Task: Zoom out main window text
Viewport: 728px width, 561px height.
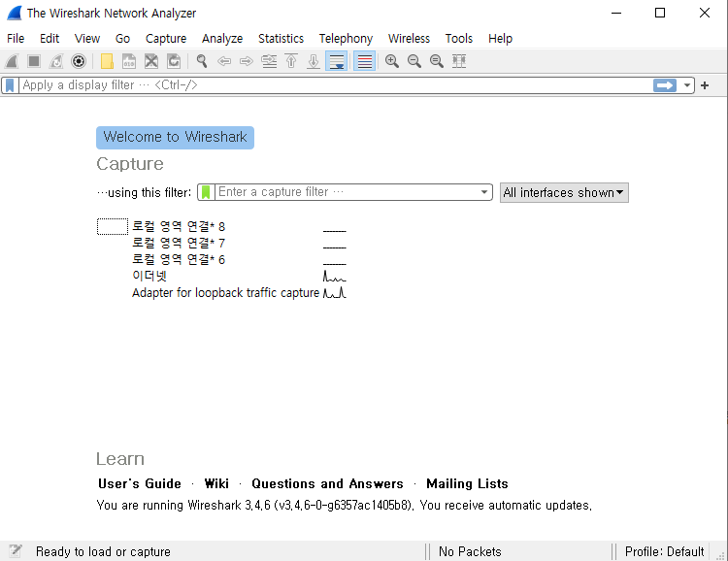Action: [x=414, y=61]
